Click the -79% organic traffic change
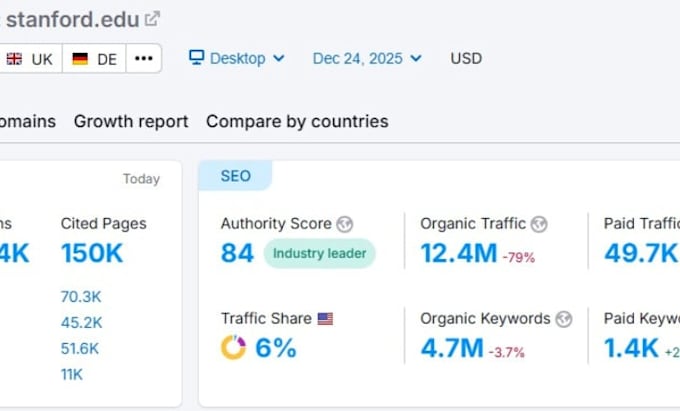Viewport: 680px width, 411px height. [519, 258]
